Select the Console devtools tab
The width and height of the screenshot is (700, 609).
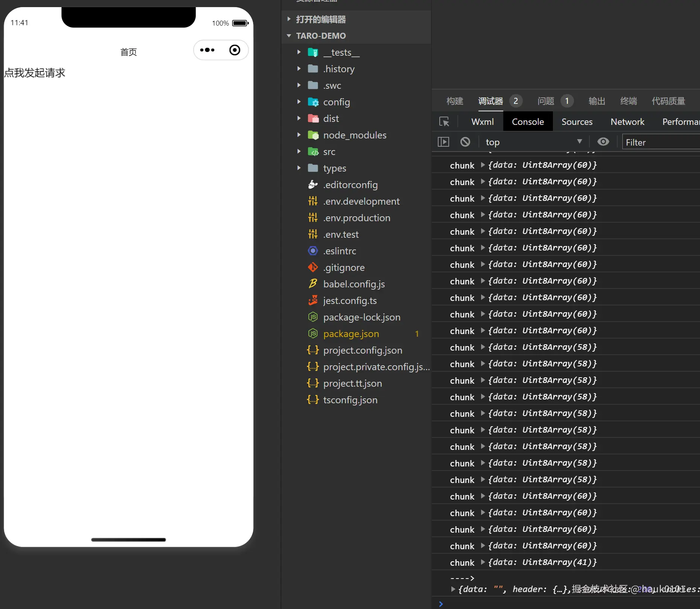(x=528, y=122)
